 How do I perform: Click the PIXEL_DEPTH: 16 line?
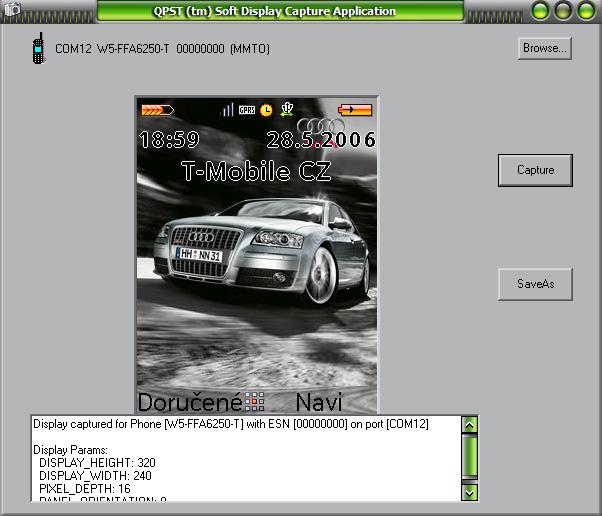[x=85, y=489]
